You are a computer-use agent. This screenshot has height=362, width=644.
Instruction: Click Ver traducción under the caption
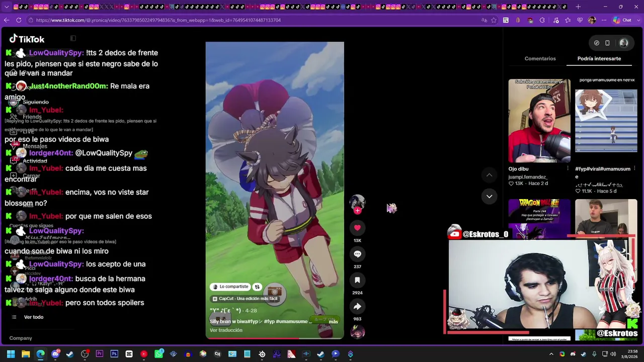(226, 330)
